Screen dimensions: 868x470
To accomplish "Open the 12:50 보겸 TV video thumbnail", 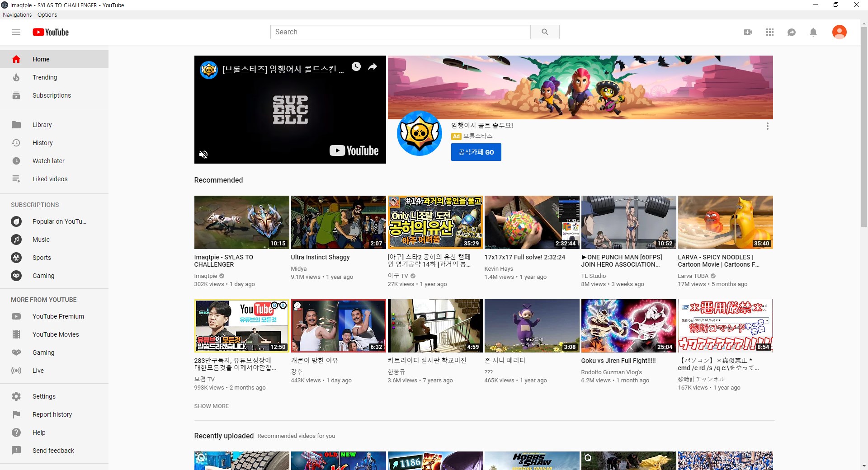I will (241, 326).
